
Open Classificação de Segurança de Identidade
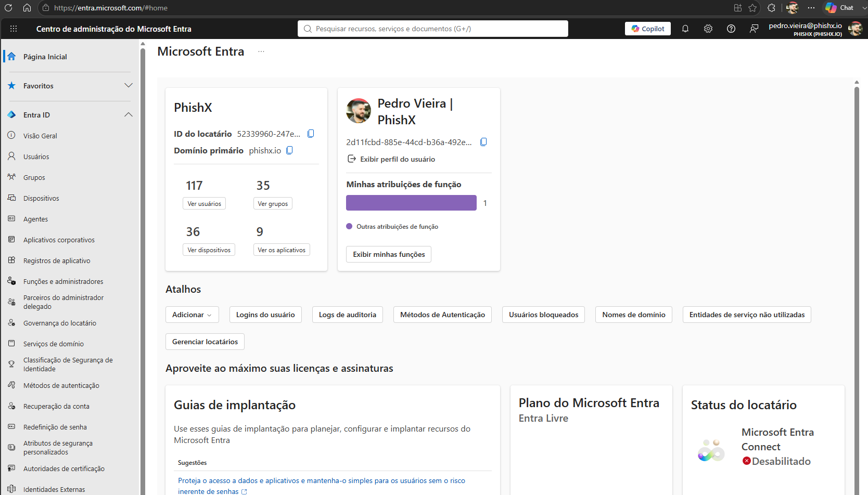[x=68, y=364]
